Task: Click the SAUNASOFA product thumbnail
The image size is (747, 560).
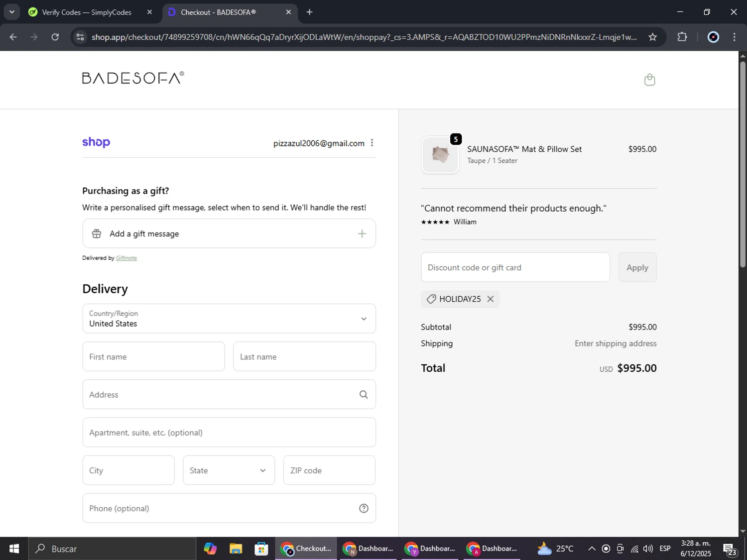Action: (x=440, y=155)
